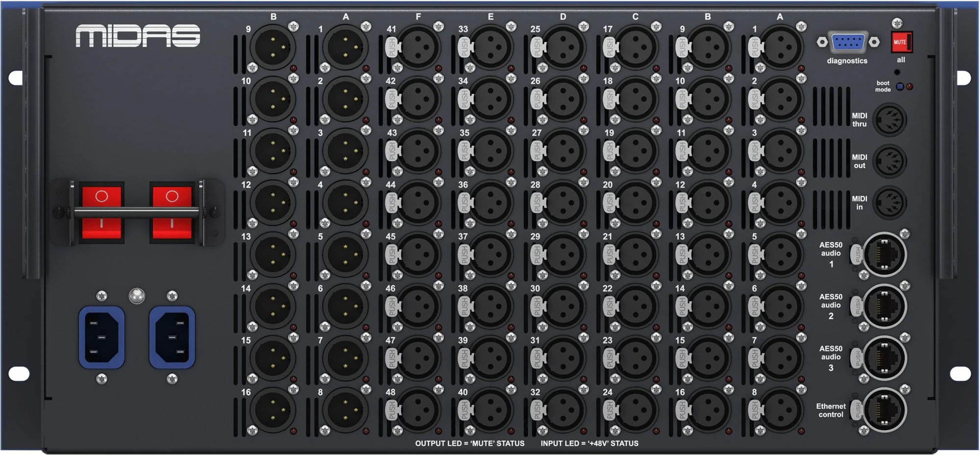Click the left blue power inlet

pyautogui.click(x=101, y=337)
